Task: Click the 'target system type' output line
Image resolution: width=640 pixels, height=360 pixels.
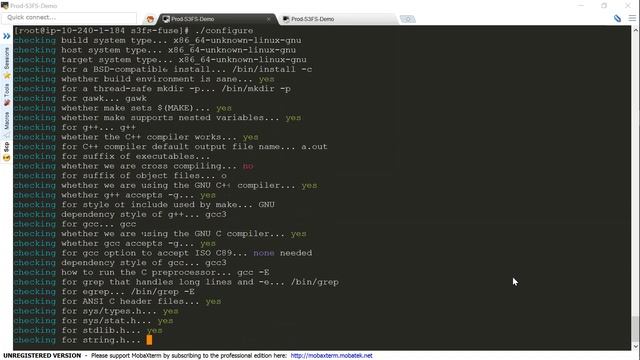Action: [x=160, y=60]
